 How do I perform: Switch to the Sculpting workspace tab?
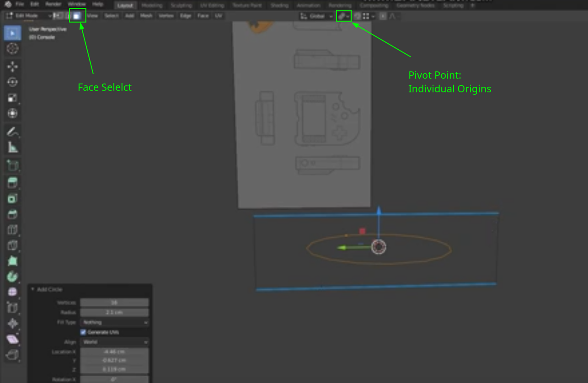tap(181, 6)
